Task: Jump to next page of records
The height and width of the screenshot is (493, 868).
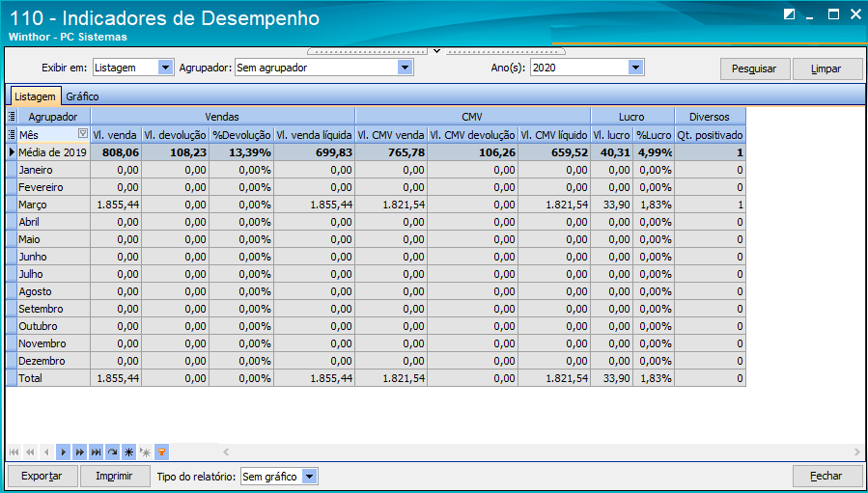Action: click(x=80, y=452)
